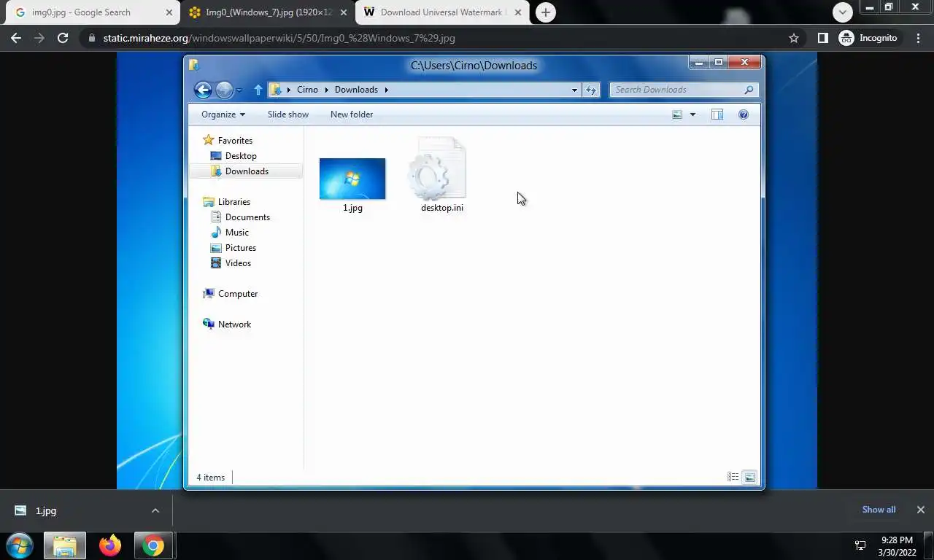Reload the current page
Viewport: 934px width, 560px height.
63,38
